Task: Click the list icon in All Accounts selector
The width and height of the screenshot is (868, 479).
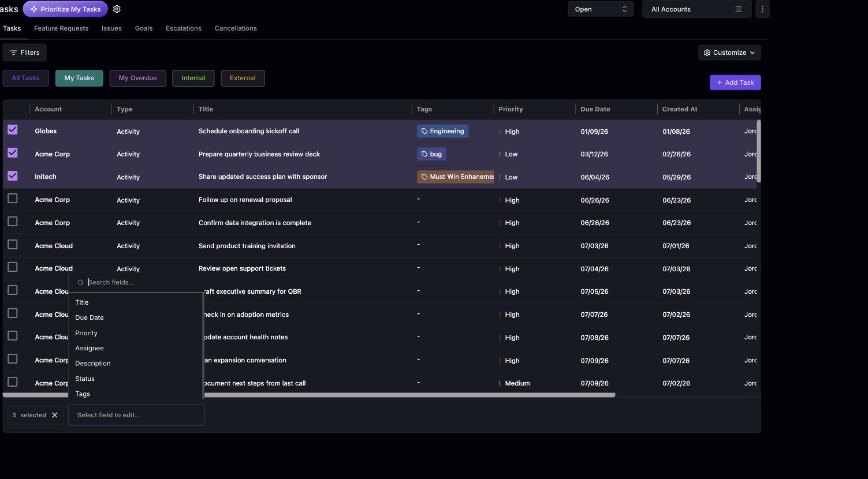Action: pyautogui.click(x=738, y=9)
